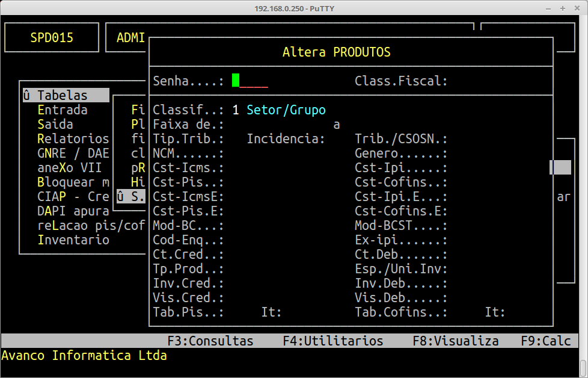Open the F9:Calc function shortcut

point(545,341)
